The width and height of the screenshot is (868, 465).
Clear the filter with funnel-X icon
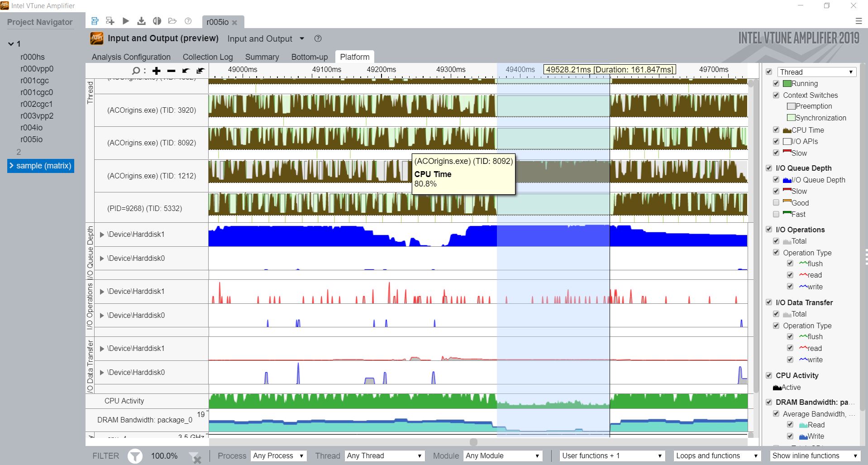pos(195,456)
